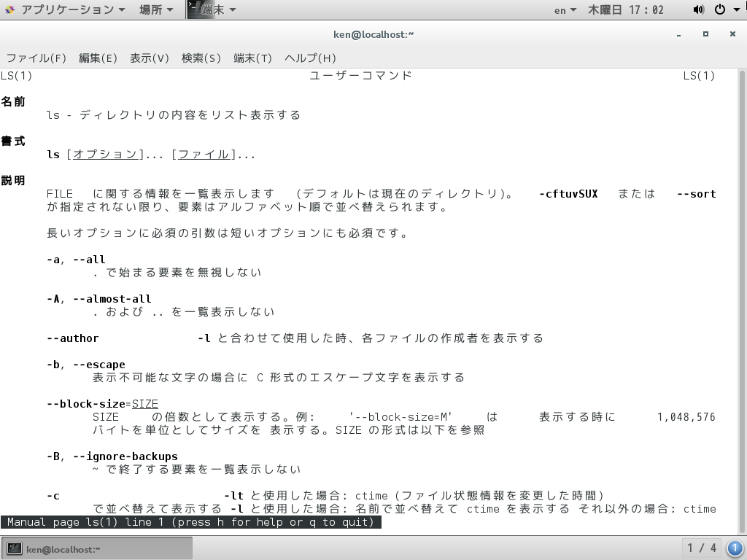The image size is (747, 560).
Task: Click the underlined ファイル word
Action: [x=204, y=155]
